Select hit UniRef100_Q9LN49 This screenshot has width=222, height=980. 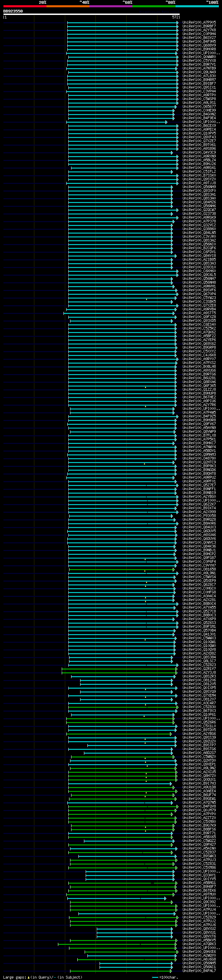[199, 72]
